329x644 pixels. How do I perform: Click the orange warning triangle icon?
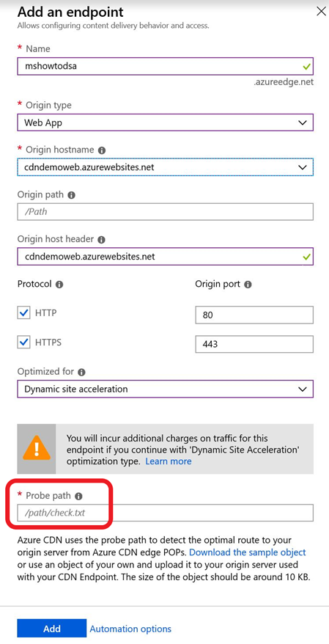pos(36,447)
